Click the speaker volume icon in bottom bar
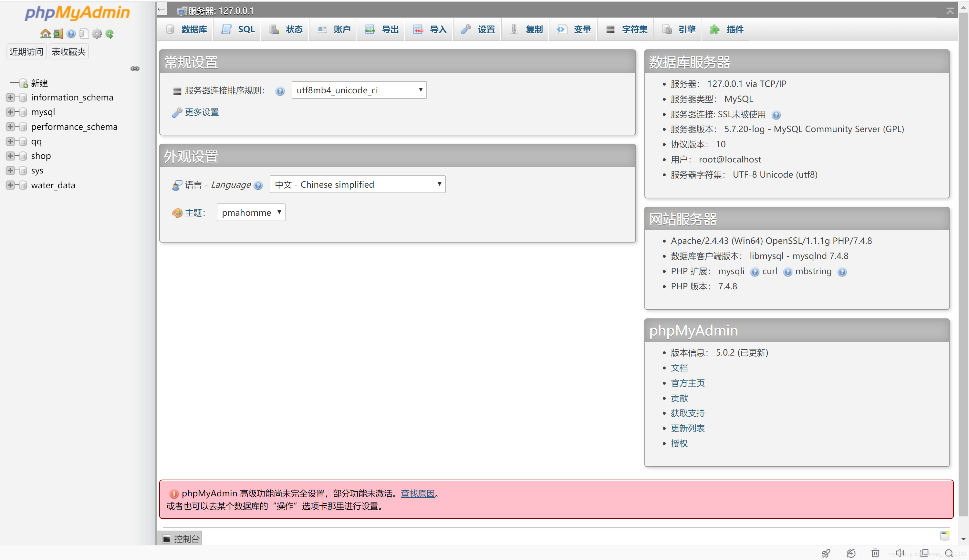The height and width of the screenshot is (560, 969). pyautogui.click(x=900, y=553)
